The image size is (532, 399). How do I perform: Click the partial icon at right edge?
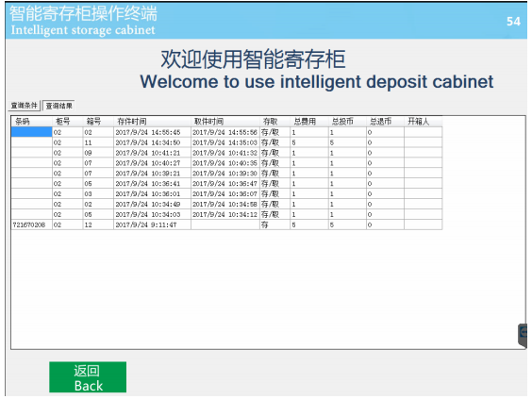click(523, 335)
